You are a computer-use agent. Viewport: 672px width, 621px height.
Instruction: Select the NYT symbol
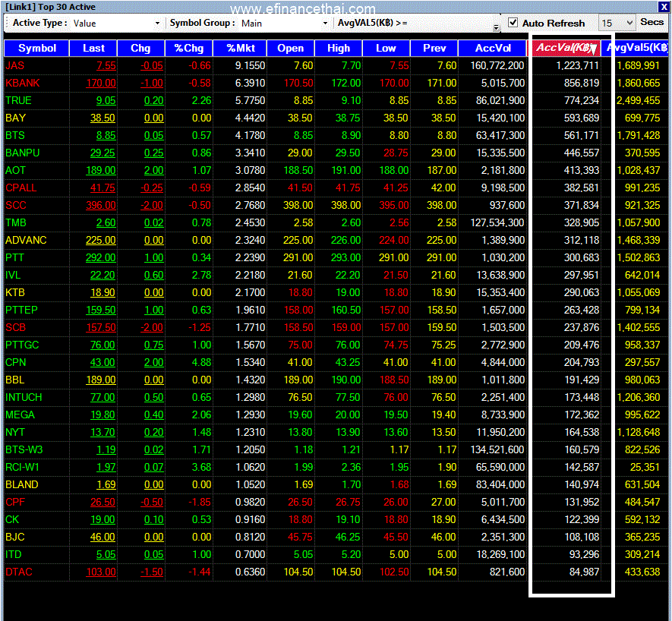coord(15,433)
